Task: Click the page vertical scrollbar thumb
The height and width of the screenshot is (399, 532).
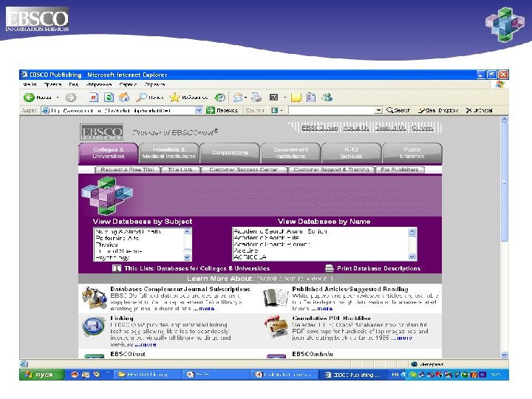Action: [505, 182]
